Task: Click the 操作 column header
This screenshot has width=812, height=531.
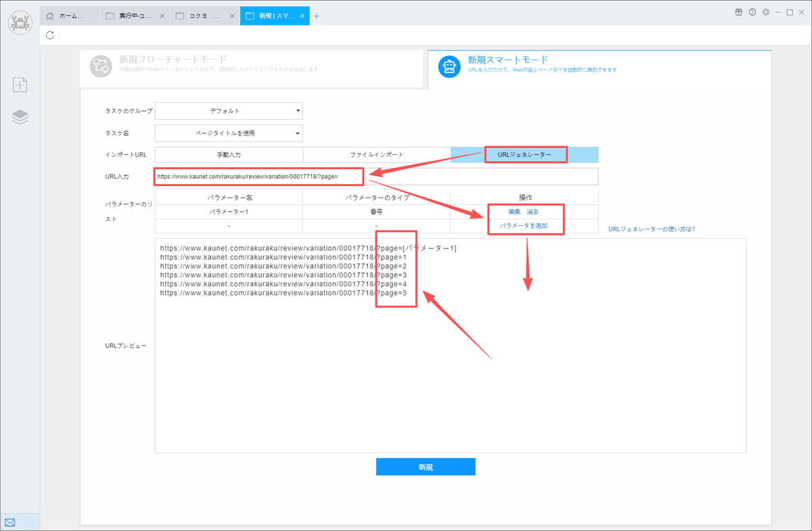Action: click(x=524, y=198)
